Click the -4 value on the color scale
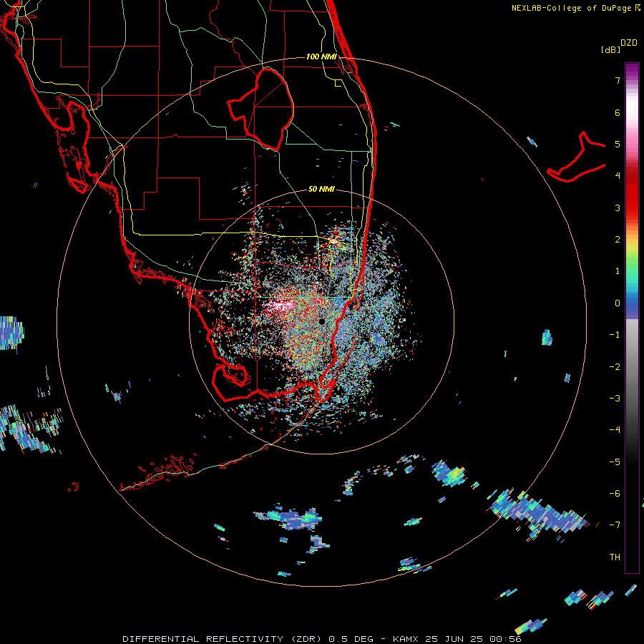This screenshot has height=644, width=644. (x=615, y=430)
